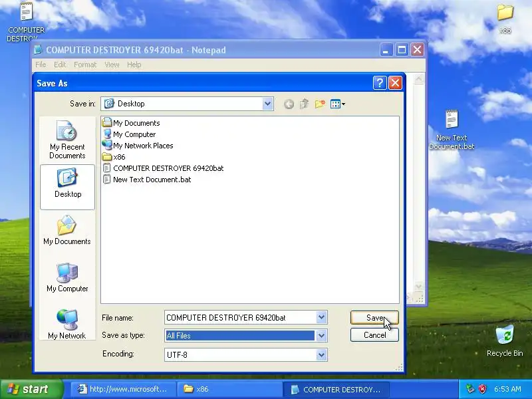The height and width of the screenshot is (399, 532).
Task: Click the Start button
Action: 31,389
